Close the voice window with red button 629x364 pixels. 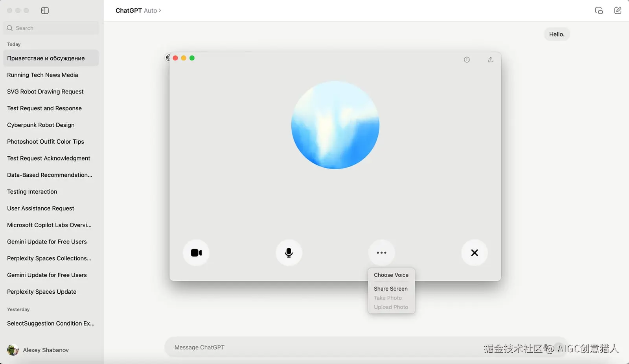[x=175, y=58]
